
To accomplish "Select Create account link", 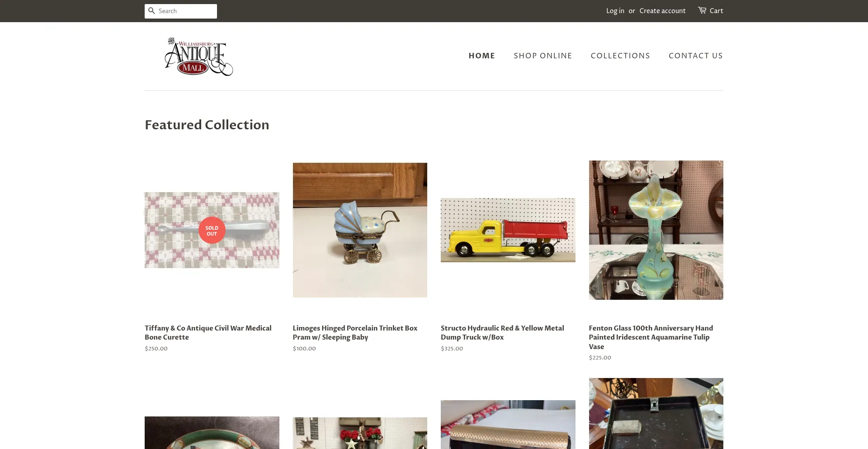I will coord(662,11).
